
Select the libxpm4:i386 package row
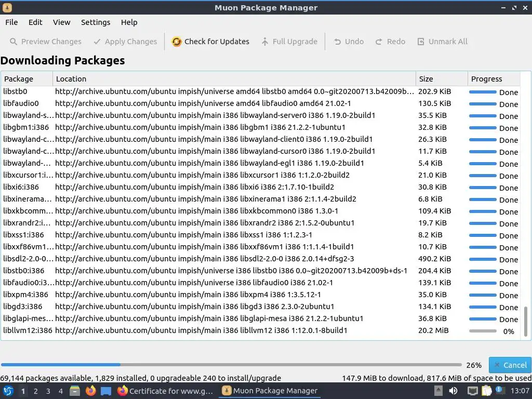click(x=260, y=295)
